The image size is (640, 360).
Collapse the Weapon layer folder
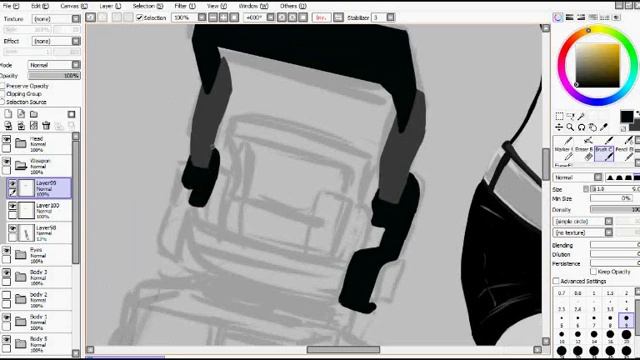(x=20, y=165)
